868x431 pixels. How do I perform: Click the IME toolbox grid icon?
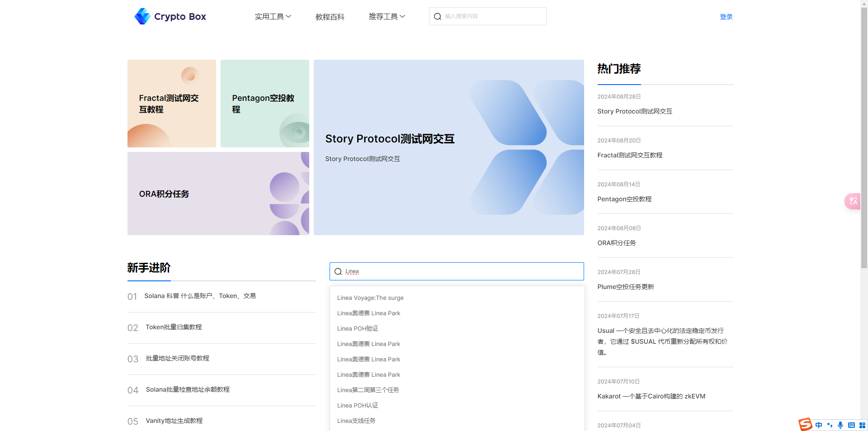(x=862, y=425)
